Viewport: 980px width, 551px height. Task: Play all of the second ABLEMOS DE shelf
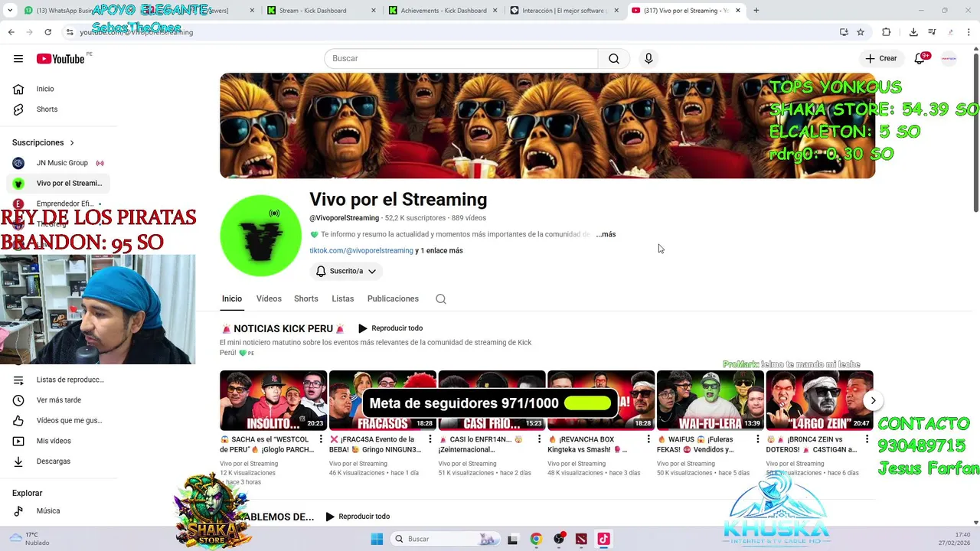coord(358,517)
